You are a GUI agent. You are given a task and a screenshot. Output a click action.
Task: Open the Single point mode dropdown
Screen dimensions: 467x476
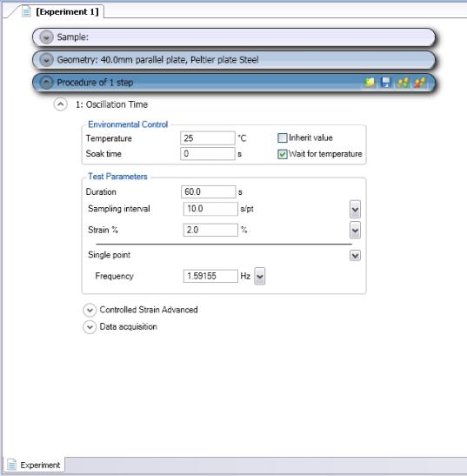[355, 255]
